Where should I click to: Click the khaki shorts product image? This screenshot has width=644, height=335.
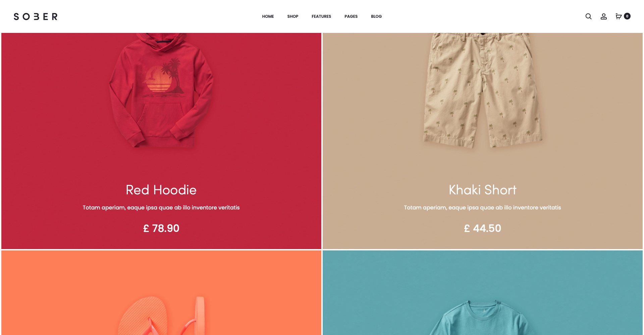(483, 91)
